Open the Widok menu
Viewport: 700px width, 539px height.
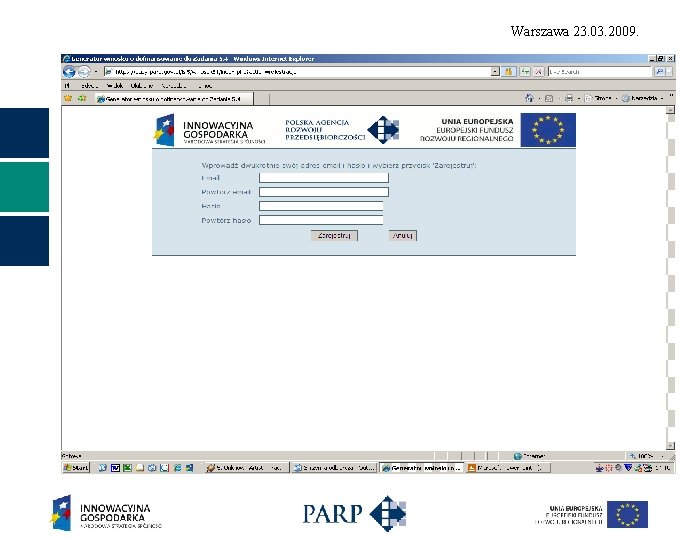click(114, 85)
